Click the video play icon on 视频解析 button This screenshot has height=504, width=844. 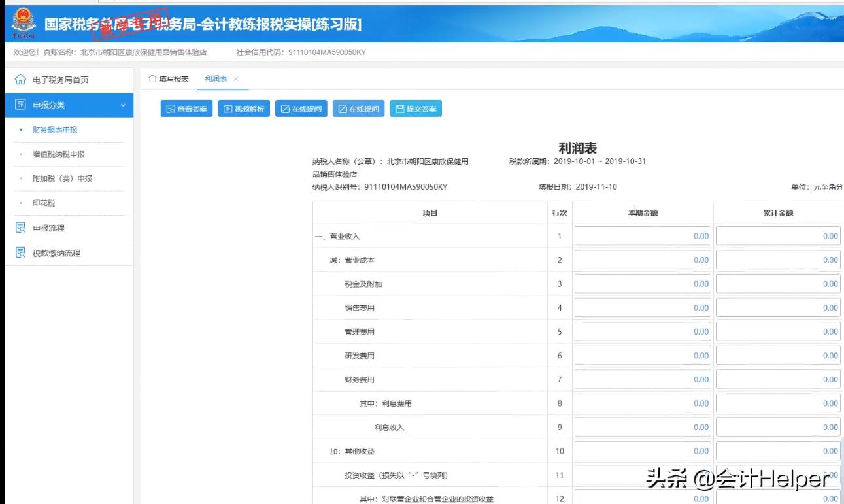(228, 109)
